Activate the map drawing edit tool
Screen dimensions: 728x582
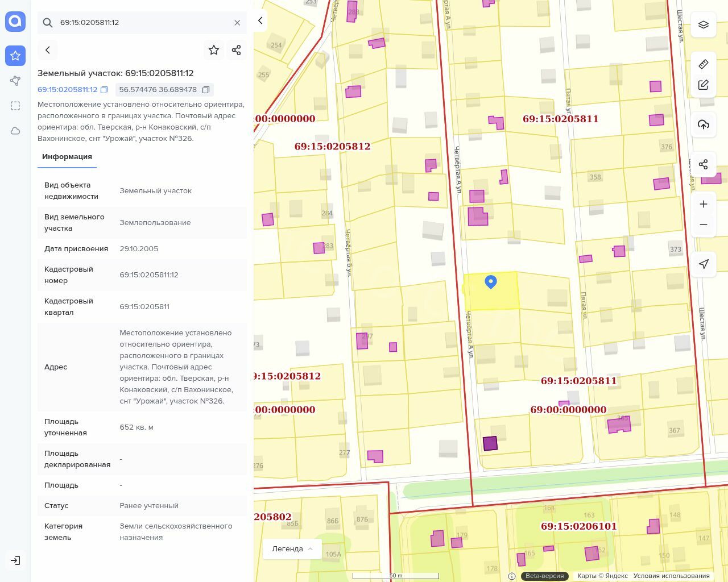(x=704, y=85)
